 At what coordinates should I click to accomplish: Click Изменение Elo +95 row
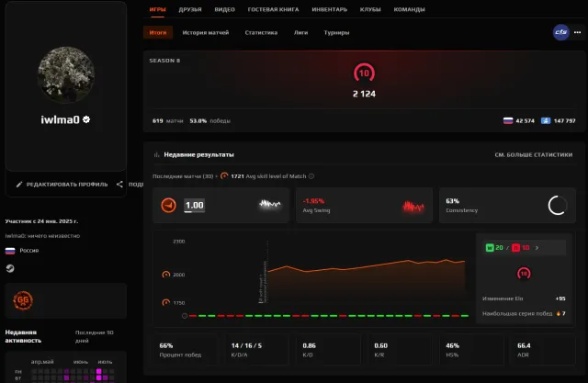[524, 299]
